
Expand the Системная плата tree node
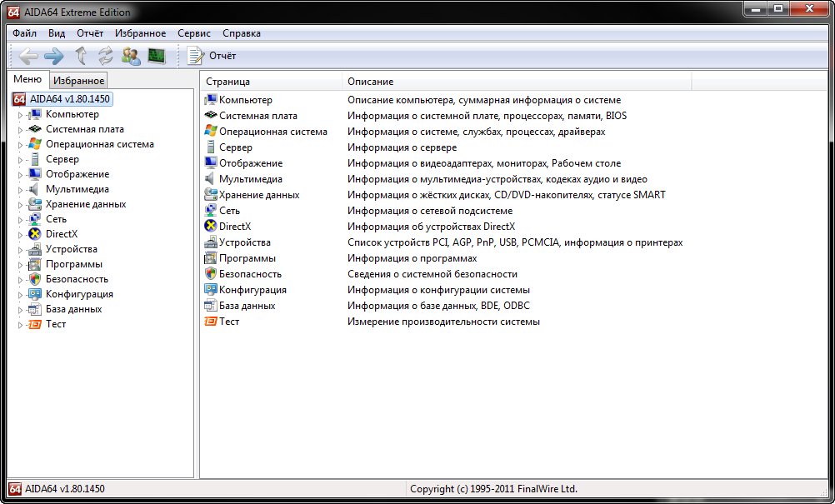coord(21,130)
